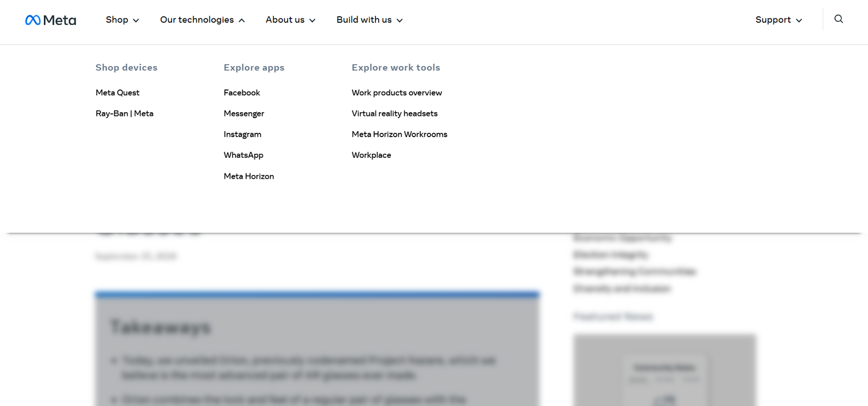The height and width of the screenshot is (406, 868).
Task: Click the Explore work tools heading
Action: pyautogui.click(x=395, y=68)
